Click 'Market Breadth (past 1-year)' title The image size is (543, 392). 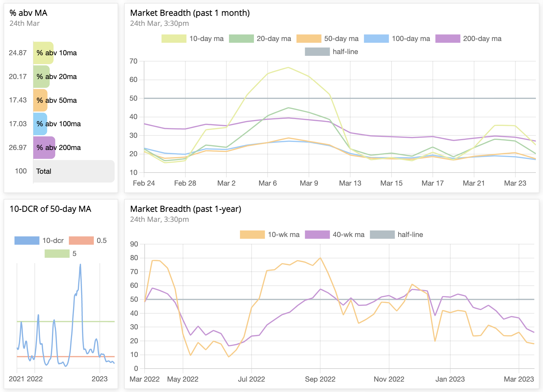(186, 209)
